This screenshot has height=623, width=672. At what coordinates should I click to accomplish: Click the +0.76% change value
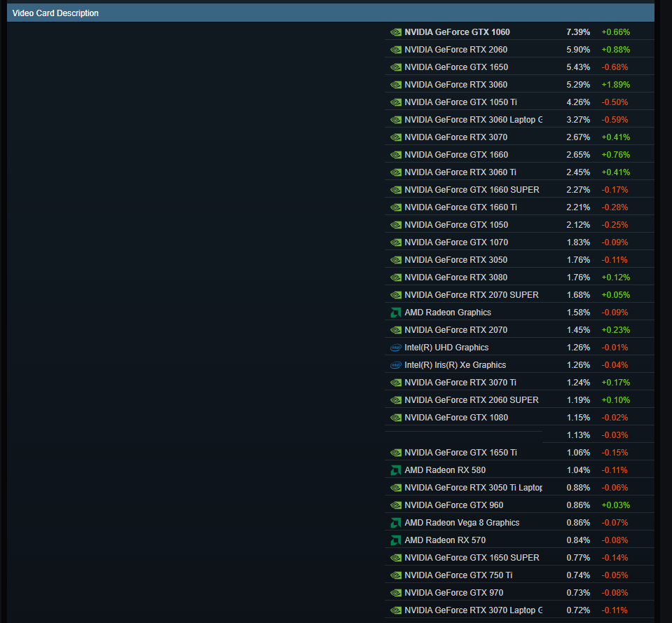(615, 155)
